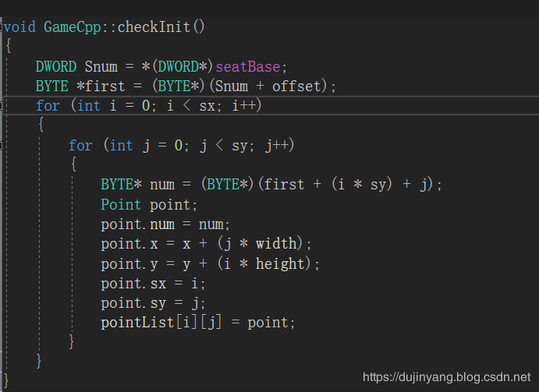The image size is (539, 392).
Task: Click the "for" keyword of the j loop
Action: (80, 145)
